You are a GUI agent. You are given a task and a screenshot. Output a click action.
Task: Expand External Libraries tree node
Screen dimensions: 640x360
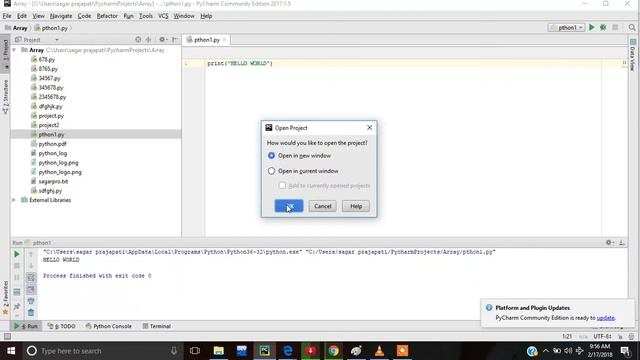(14, 200)
